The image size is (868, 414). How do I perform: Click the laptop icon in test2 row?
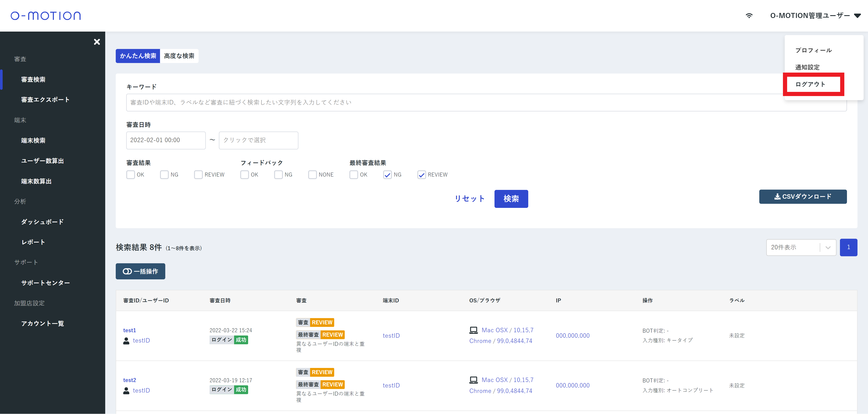(473, 380)
